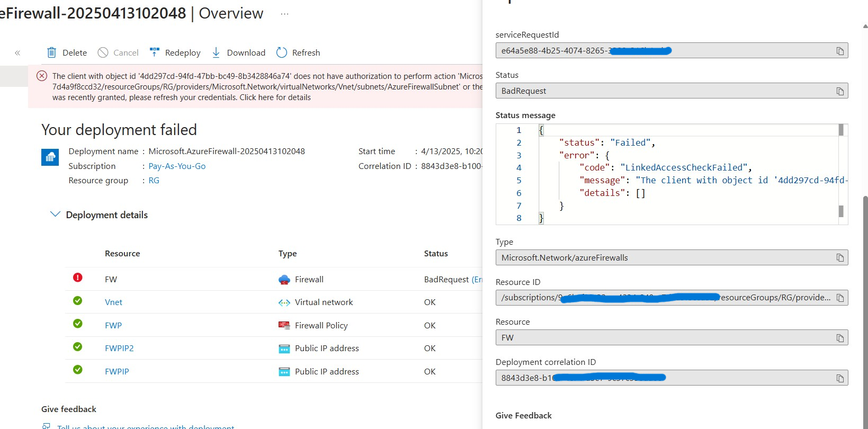Click the FWP row success checkmark
The image size is (868, 429).
coord(78,324)
